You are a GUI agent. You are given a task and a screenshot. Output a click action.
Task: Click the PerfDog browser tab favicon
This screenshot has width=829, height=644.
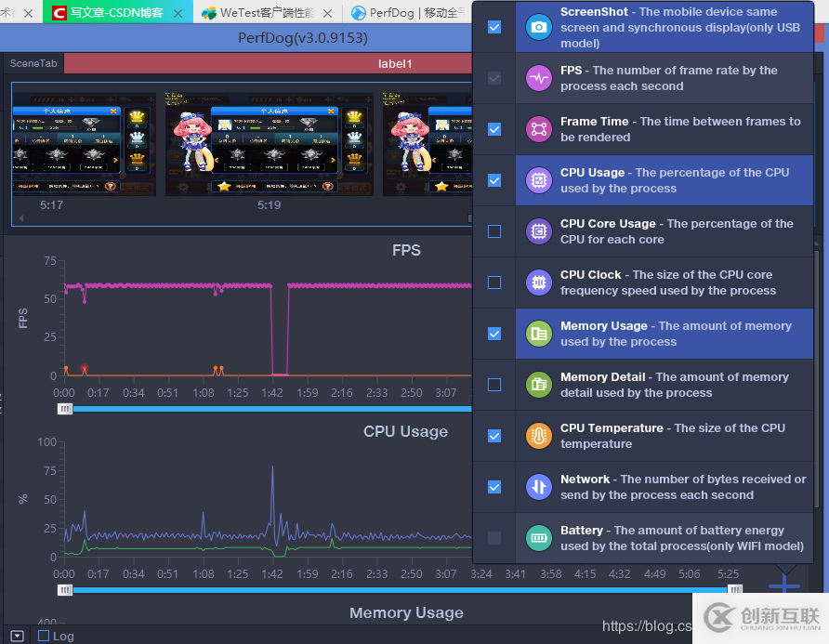pyautogui.click(x=359, y=13)
